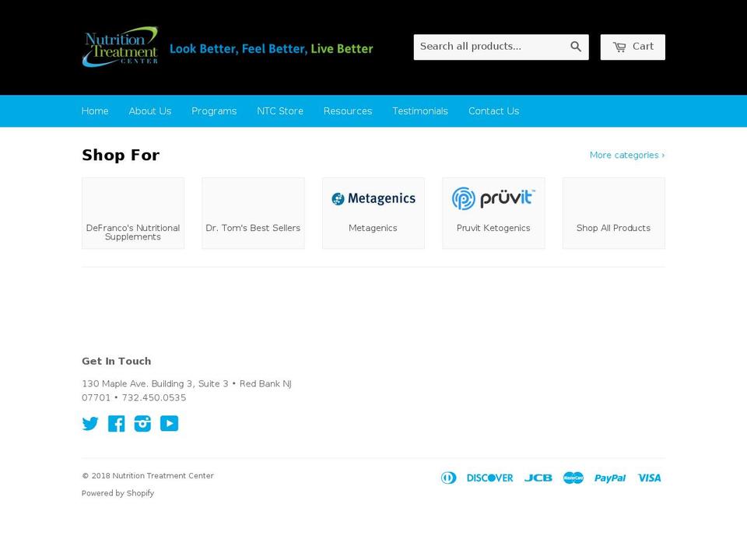Open the Contact Us menu item
Viewport: 747px width, 560px height.
pyautogui.click(x=493, y=111)
